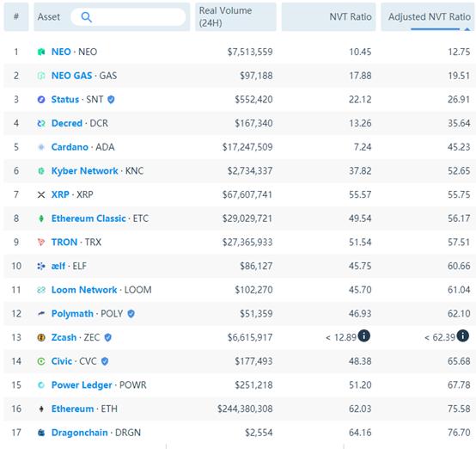The image size is (476, 449).
Task: Click the Kyber Network logo icon
Action: [41, 171]
